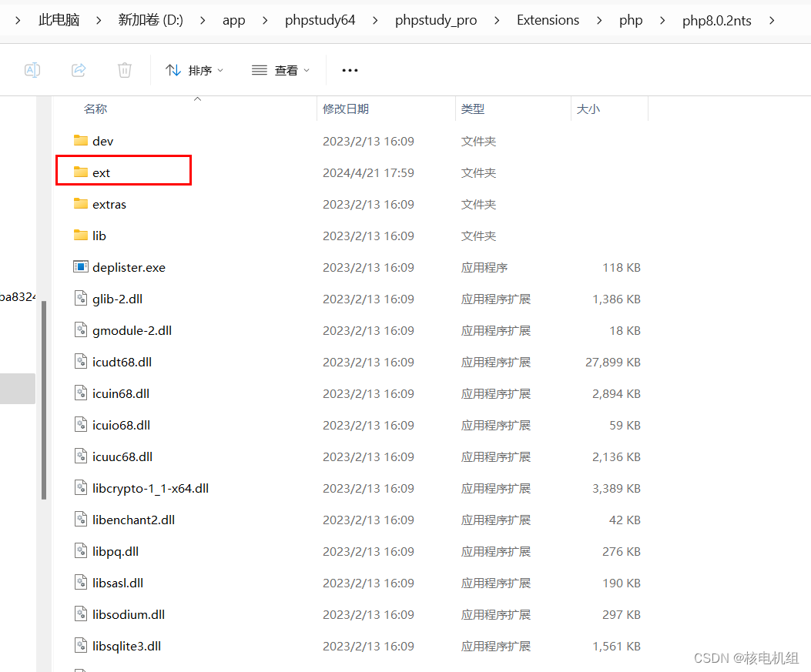Click the share icon in the toolbar
The width and height of the screenshot is (811, 672).
click(x=78, y=70)
